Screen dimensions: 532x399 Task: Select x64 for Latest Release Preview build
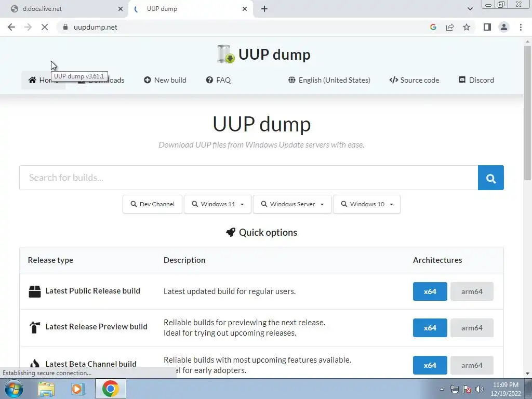[430, 328]
